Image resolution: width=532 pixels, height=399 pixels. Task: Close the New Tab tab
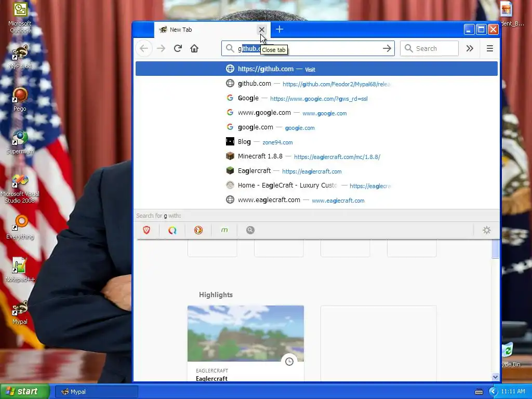[262, 30]
